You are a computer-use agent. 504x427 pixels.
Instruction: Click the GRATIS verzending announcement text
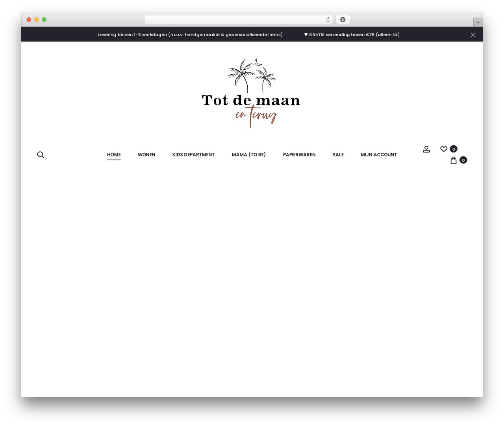(x=352, y=35)
